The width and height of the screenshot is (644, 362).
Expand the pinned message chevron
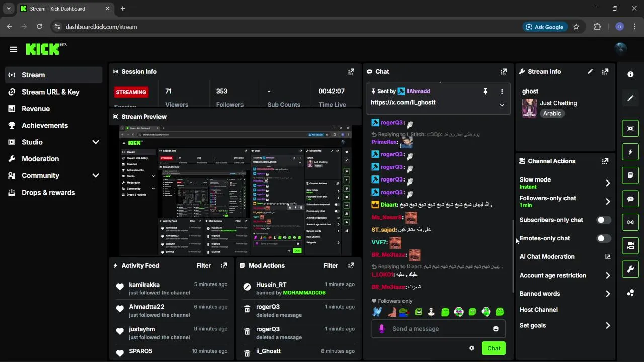(502, 105)
